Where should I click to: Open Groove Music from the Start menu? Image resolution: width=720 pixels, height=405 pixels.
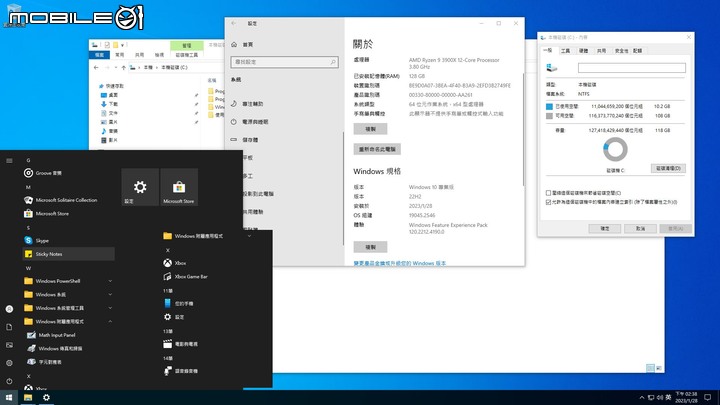43,173
